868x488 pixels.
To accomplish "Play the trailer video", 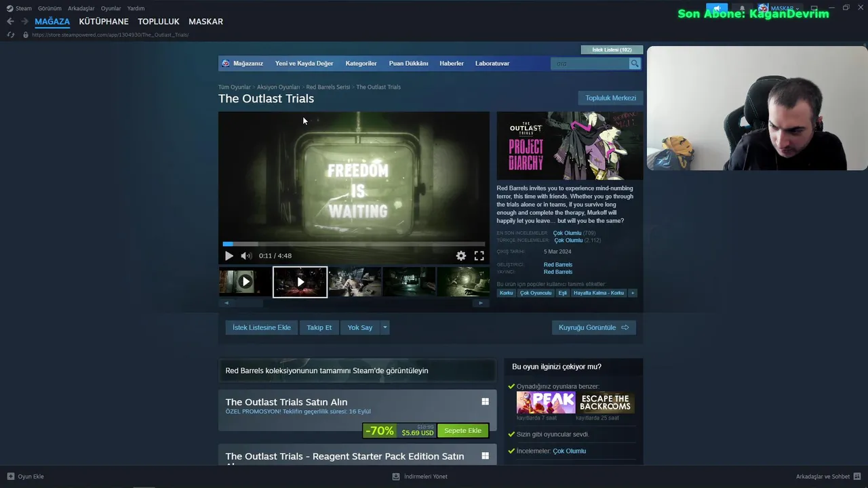I will 229,256.
